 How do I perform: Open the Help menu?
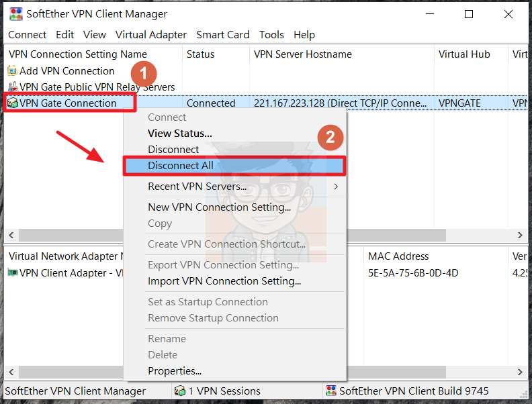point(304,35)
